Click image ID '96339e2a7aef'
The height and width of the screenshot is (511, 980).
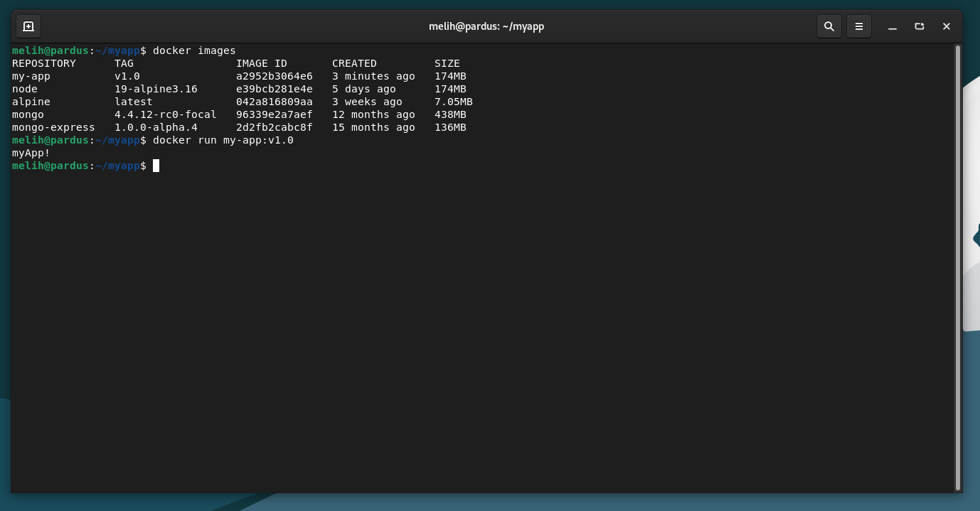click(x=275, y=114)
